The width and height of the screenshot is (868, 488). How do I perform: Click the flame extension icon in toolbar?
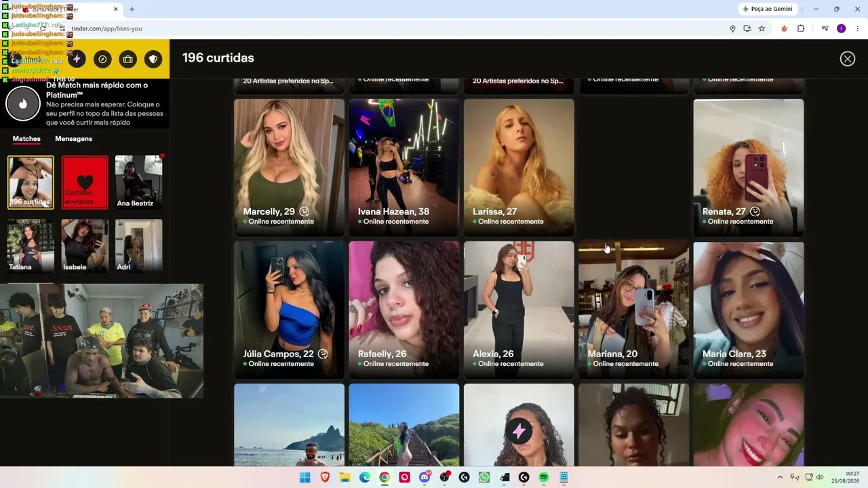point(785,28)
